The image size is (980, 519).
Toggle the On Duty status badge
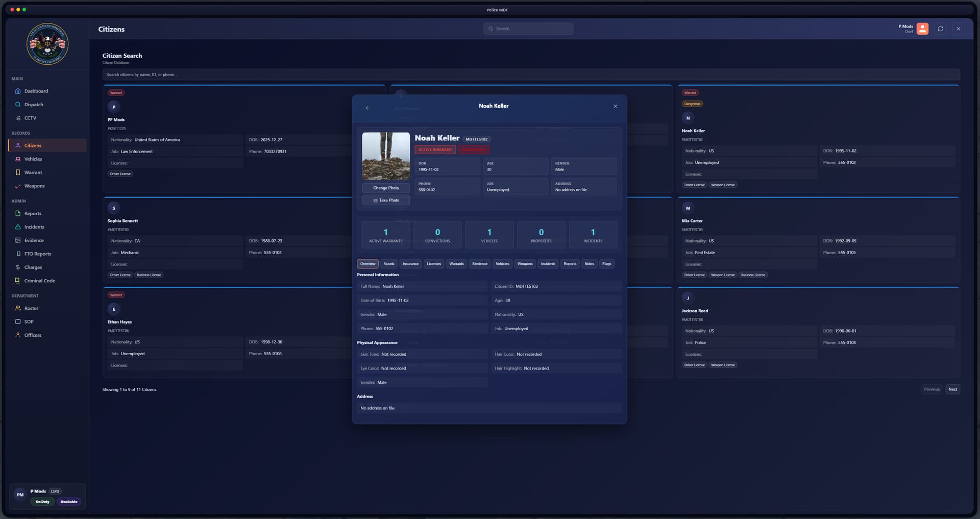(x=42, y=502)
